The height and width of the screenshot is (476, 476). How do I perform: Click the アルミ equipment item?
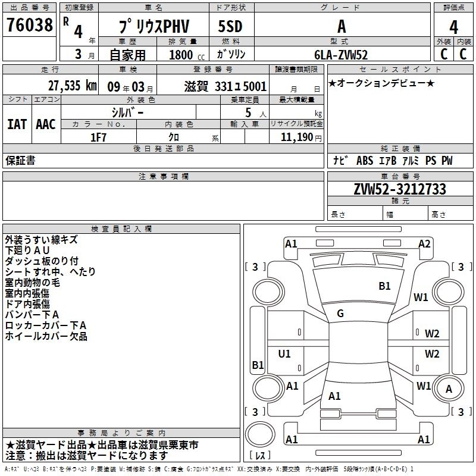pos(411,160)
